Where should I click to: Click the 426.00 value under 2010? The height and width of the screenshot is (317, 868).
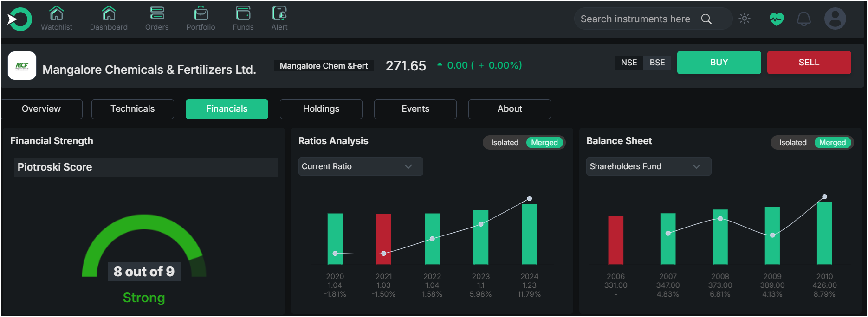click(825, 285)
